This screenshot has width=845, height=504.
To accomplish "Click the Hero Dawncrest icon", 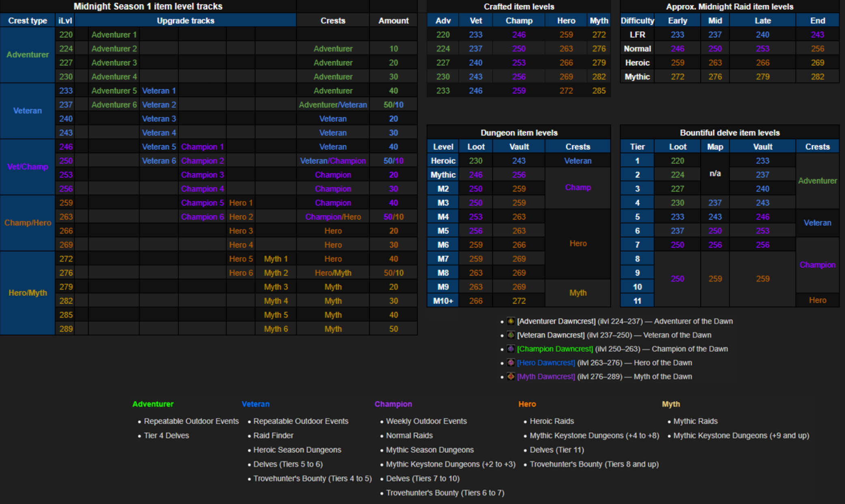I will (511, 363).
